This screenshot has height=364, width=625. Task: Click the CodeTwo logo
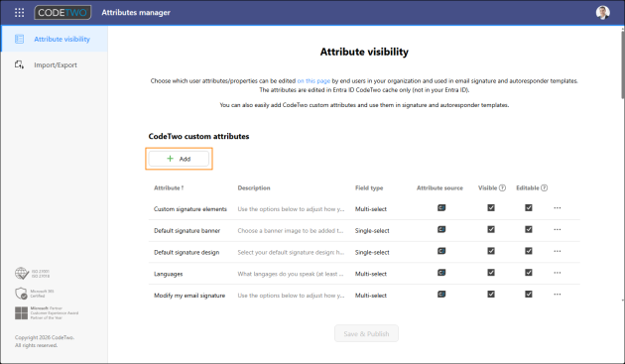click(62, 12)
